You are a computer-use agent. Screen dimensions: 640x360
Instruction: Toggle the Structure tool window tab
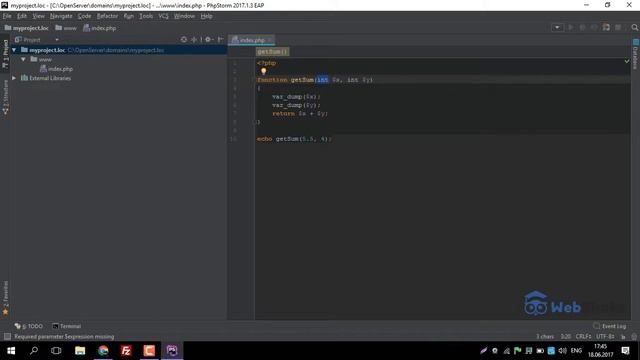pyautogui.click(x=5, y=97)
